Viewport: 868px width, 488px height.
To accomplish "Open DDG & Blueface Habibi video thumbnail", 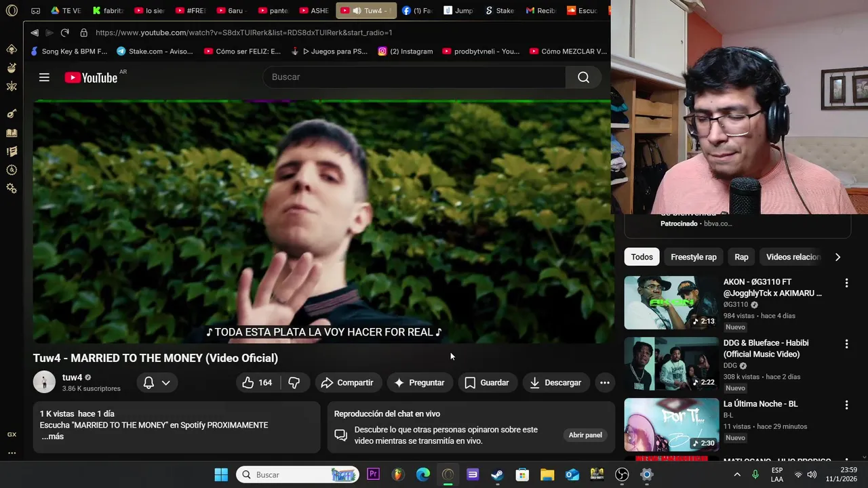I will point(671,363).
